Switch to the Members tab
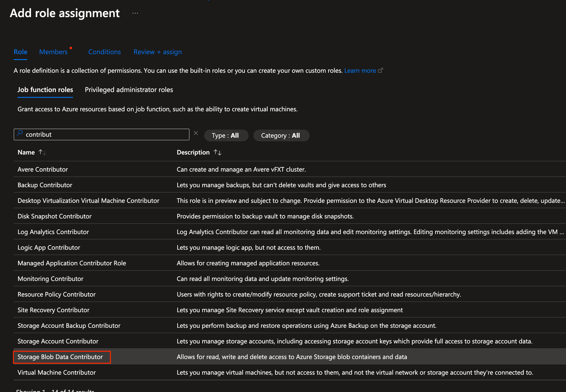 click(x=53, y=52)
